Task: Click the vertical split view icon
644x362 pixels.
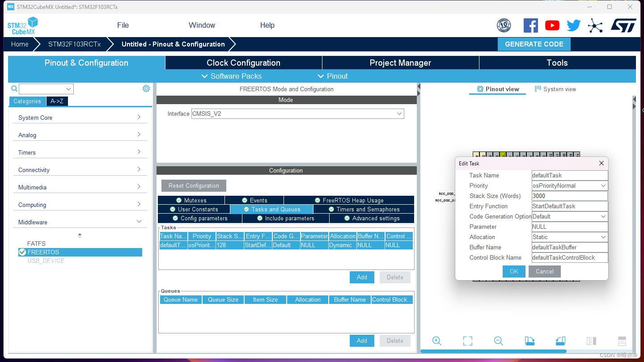Action: [x=591, y=341]
